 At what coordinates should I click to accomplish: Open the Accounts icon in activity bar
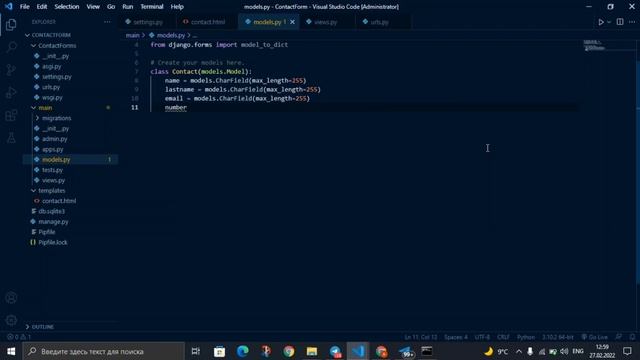point(11,298)
